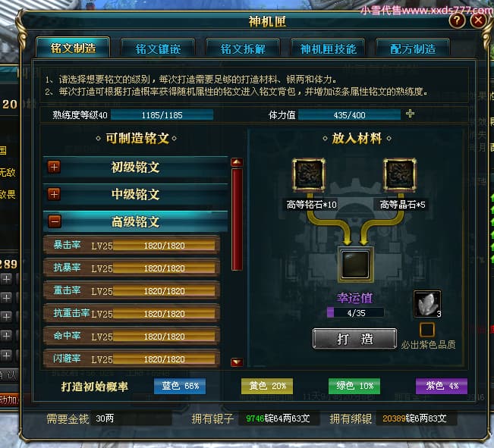
Task: Click the 打造 forge button
Action: [x=354, y=339]
